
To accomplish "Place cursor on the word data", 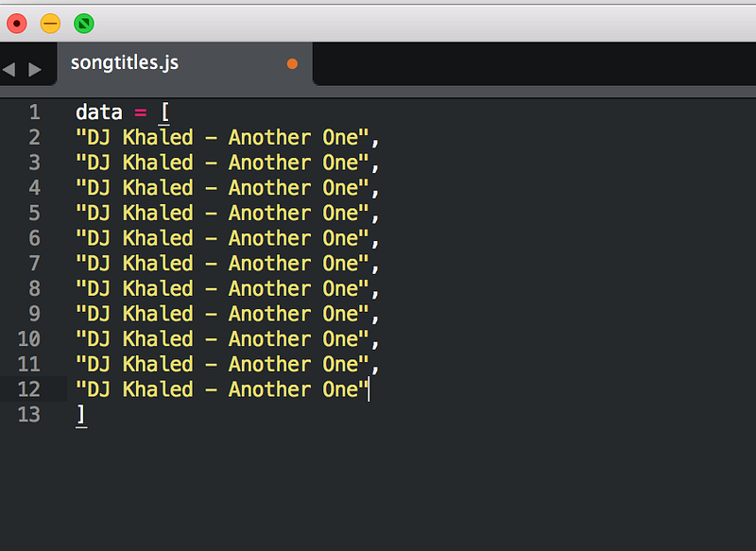I will tap(99, 112).
